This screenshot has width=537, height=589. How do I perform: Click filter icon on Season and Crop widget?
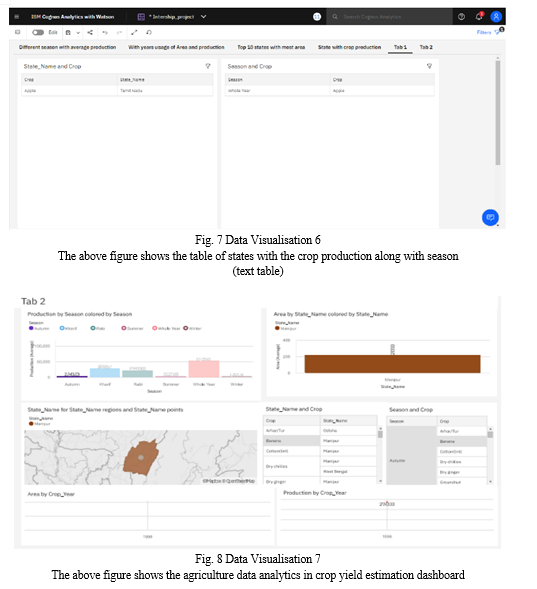coord(429,66)
